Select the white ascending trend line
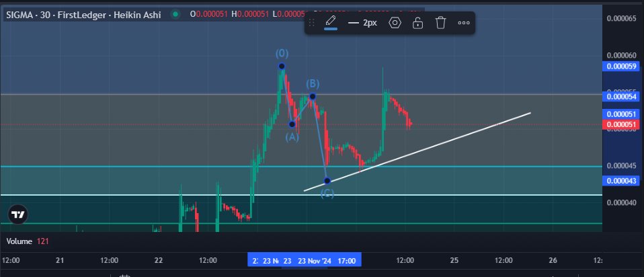Image resolution: width=644 pixels, height=277 pixels. [417, 151]
